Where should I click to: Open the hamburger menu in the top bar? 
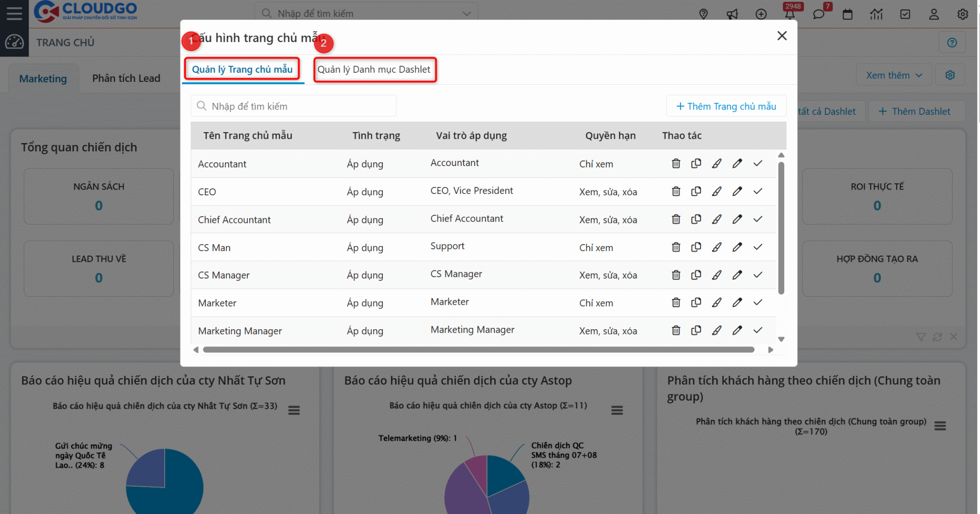14,13
